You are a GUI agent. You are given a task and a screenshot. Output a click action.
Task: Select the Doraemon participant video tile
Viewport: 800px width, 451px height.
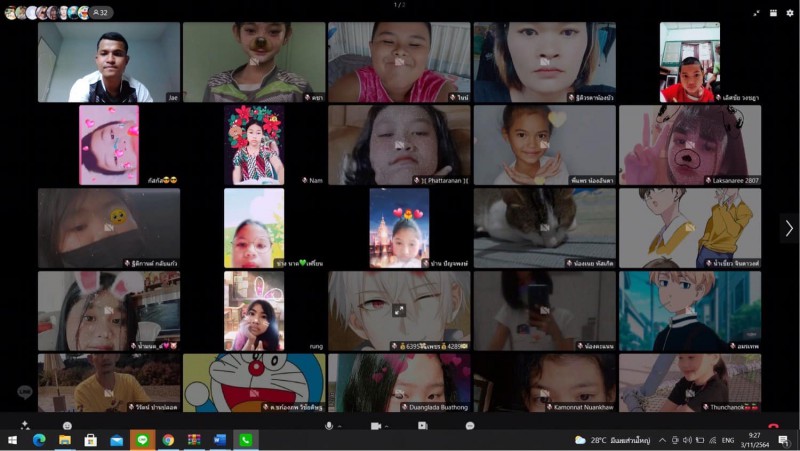click(x=254, y=382)
